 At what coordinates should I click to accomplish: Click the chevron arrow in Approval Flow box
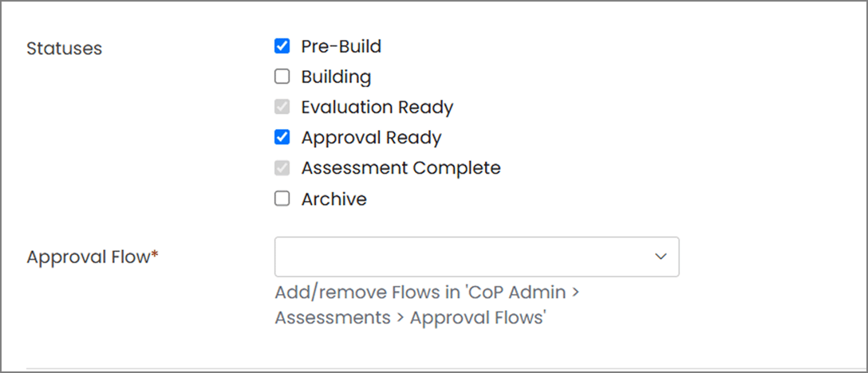(x=661, y=257)
